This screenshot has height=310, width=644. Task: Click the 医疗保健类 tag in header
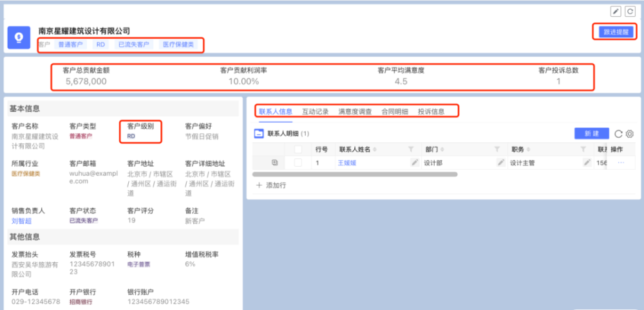click(x=178, y=44)
